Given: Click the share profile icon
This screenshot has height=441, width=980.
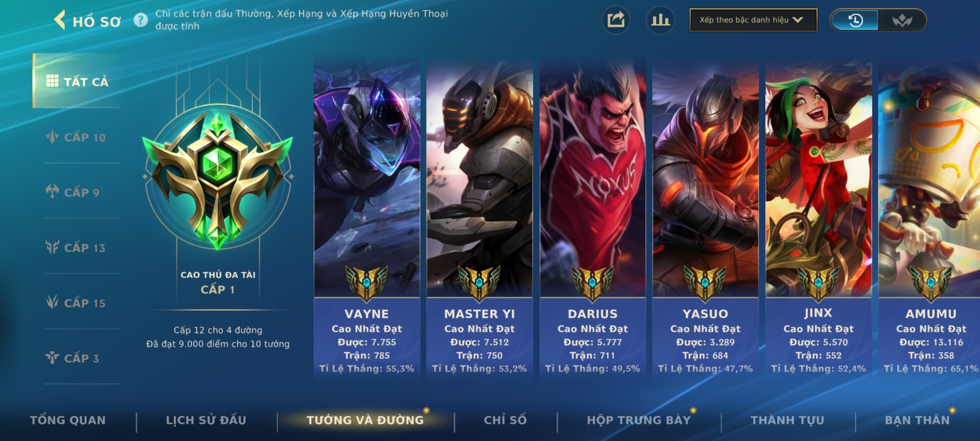Looking at the screenshot, I should (x=616, y=20).
